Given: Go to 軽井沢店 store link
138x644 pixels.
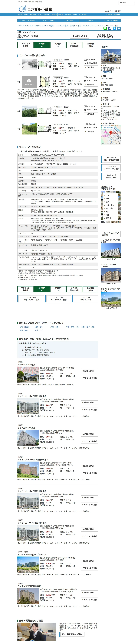Looking at the screenshot, I should 33,15.
